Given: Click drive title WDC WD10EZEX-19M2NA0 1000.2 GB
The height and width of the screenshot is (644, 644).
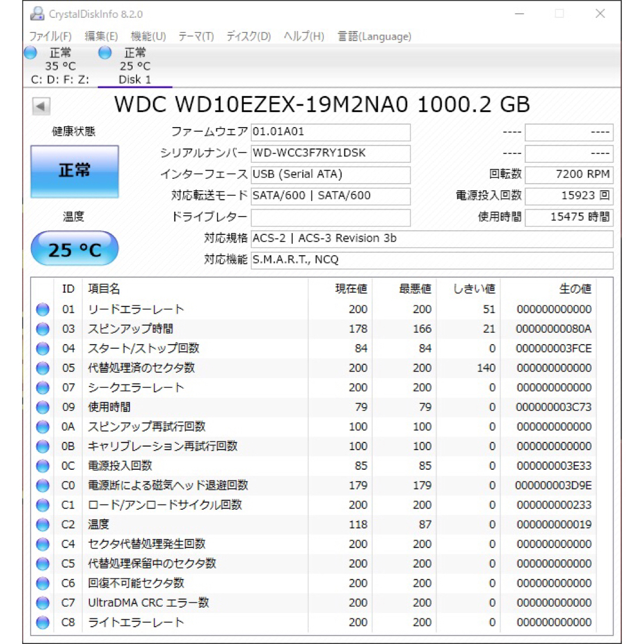Looking at the screenshot, I should tap(322, 105).
